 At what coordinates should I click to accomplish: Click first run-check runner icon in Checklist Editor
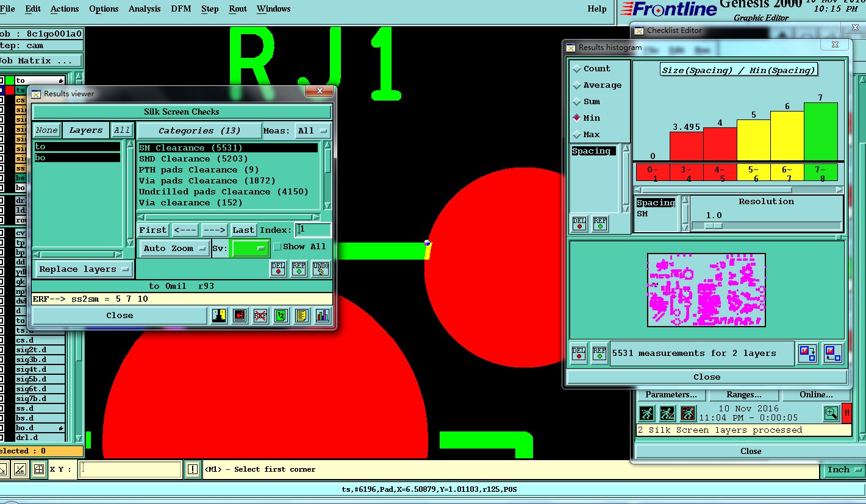646,413
